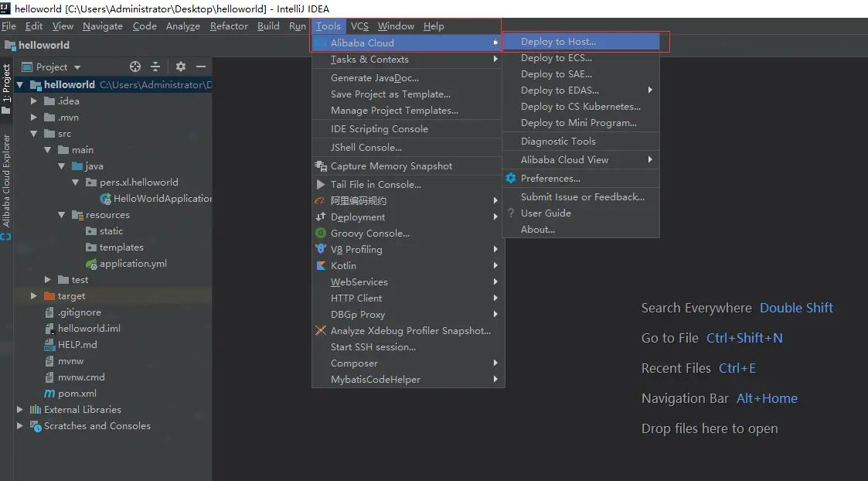The height and width of the screenshot is (481, 868).
Task: Open the Alibaba Cloud Explorer side tab
Action: click(x=6, y=181)
